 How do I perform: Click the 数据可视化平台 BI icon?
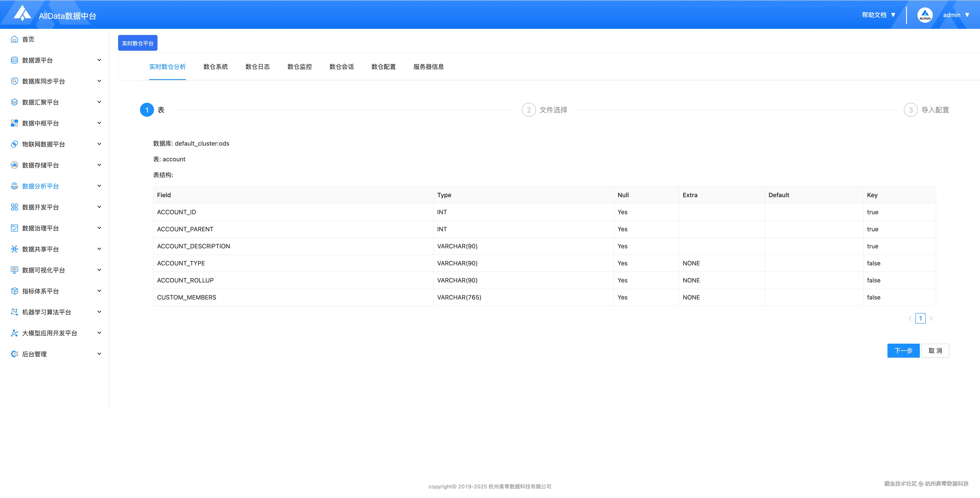click(14, 270)
